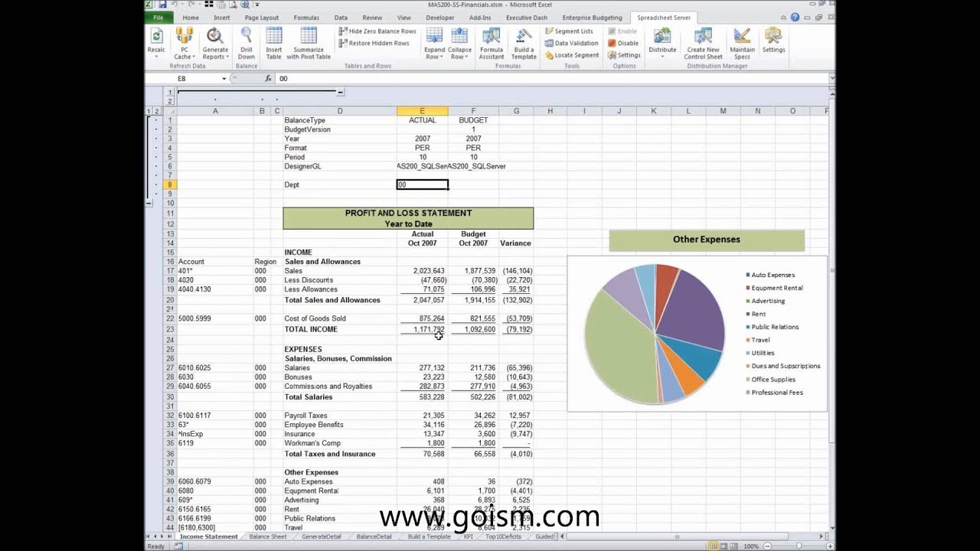Click the zoom slider handle

[x=797, y=546]
